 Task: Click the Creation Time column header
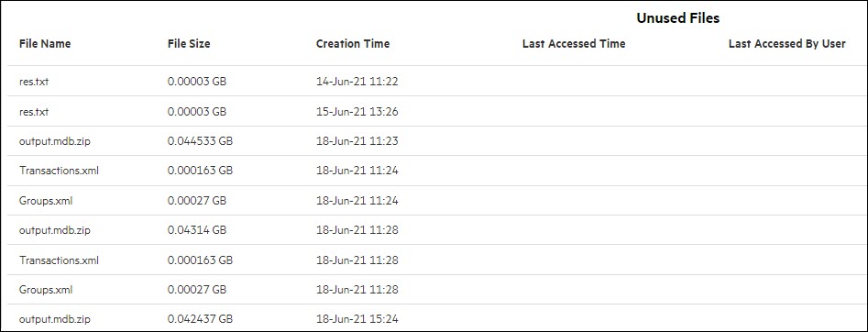click(x=353, y=44)
